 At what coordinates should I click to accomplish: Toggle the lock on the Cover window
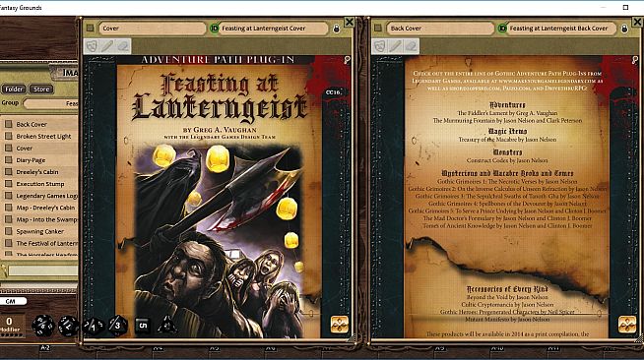pyautogui.click(x=337, y=29)
